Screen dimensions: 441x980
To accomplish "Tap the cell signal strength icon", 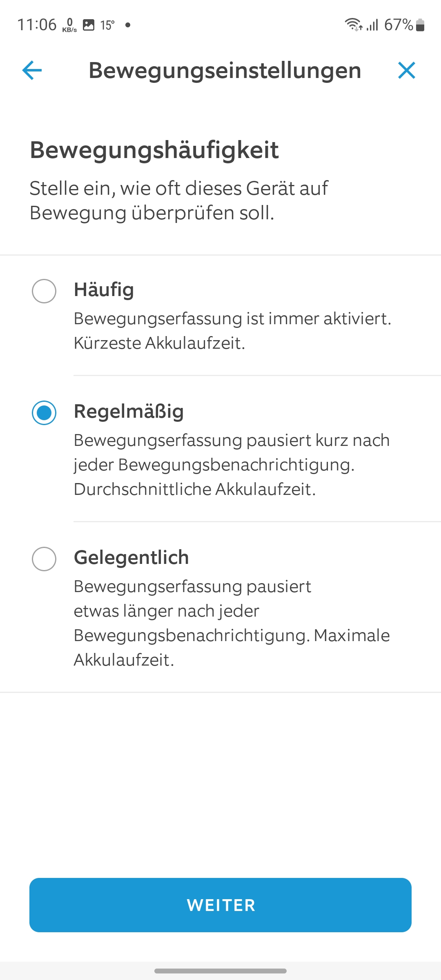I will 372,25.
